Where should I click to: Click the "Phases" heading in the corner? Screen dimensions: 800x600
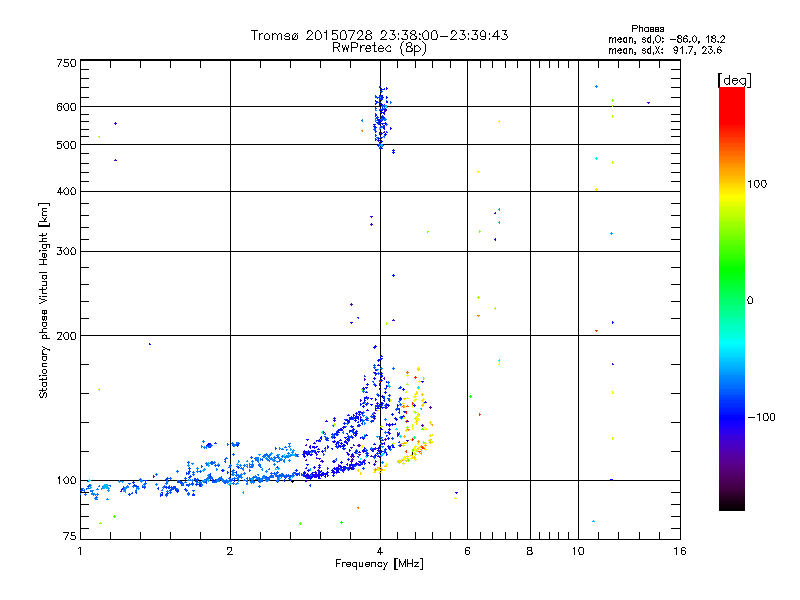point(647,29)
